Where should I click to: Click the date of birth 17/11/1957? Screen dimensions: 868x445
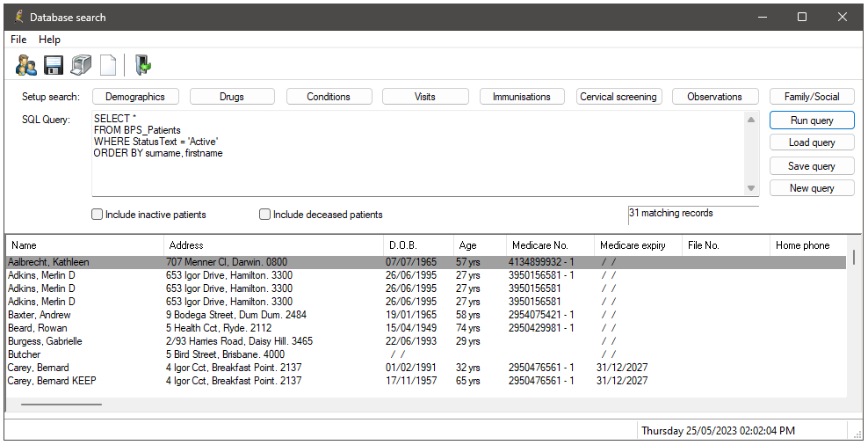click(411, 381)
